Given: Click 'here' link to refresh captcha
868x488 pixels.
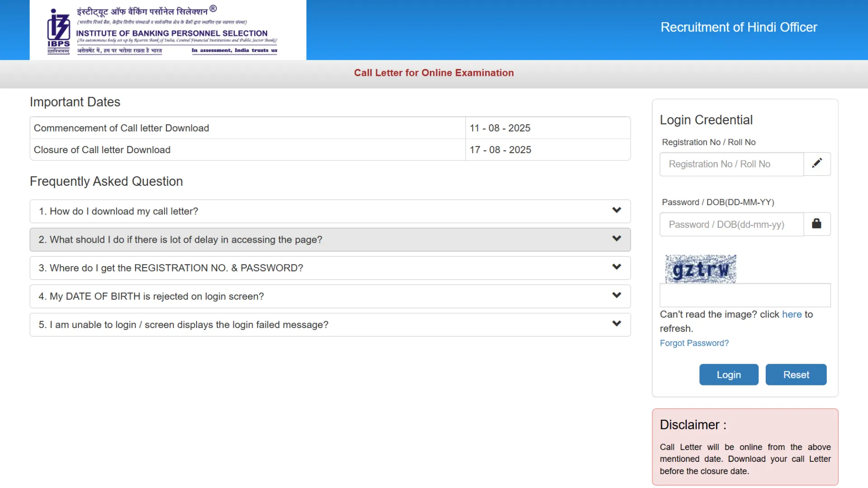Looking at the screenshot, I should point(792,314).
